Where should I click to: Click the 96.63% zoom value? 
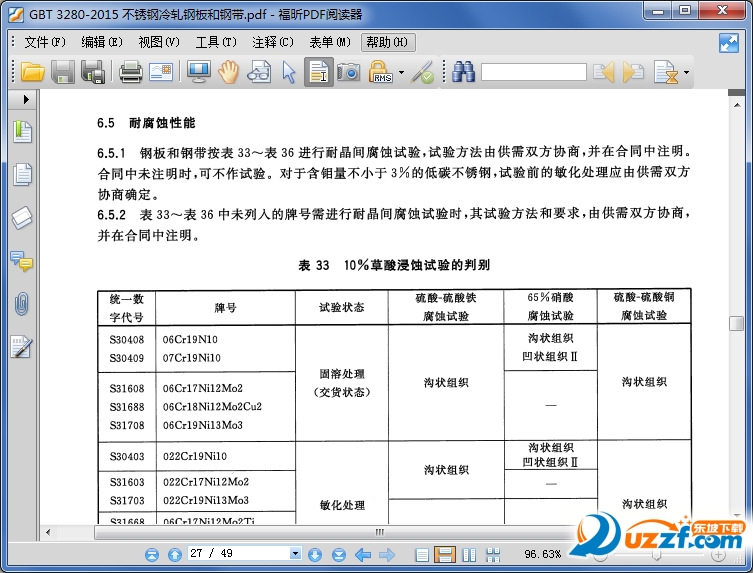tap(543, 554)
